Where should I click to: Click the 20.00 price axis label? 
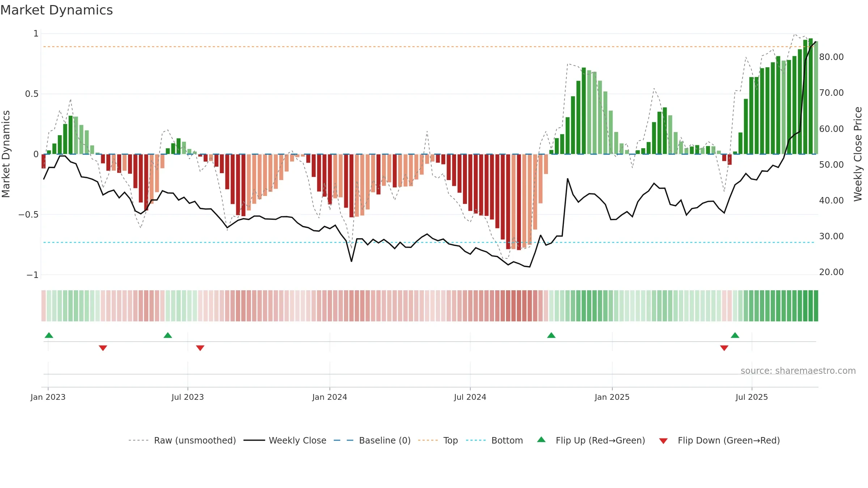(831, 272)
